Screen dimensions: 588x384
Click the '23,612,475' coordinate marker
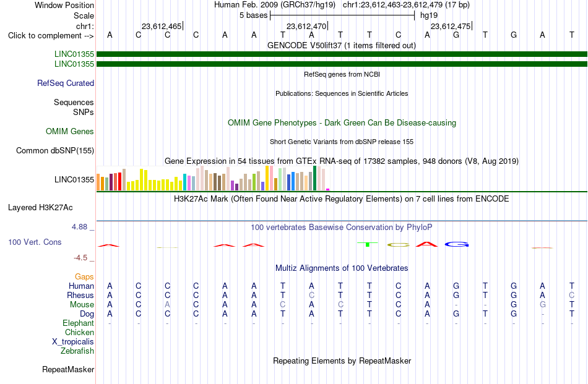pyautogui.click(x=451, y=26)
